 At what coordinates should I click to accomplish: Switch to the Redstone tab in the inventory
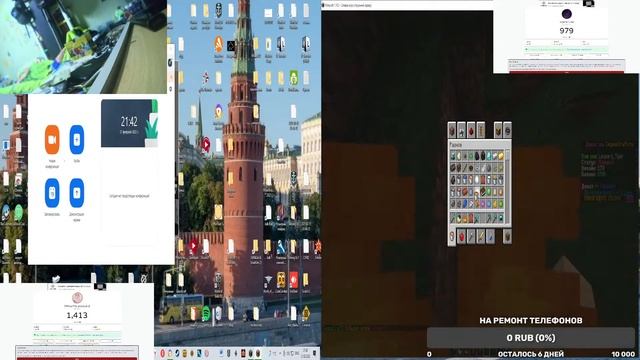pos(471,131)
